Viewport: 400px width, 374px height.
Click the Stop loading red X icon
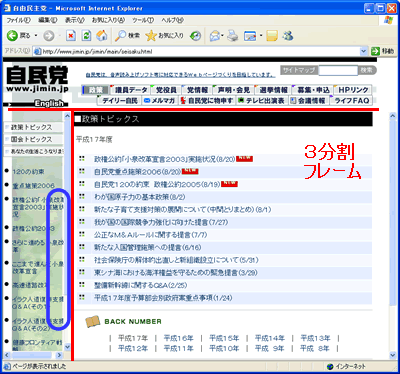click(x=71, y=36)
